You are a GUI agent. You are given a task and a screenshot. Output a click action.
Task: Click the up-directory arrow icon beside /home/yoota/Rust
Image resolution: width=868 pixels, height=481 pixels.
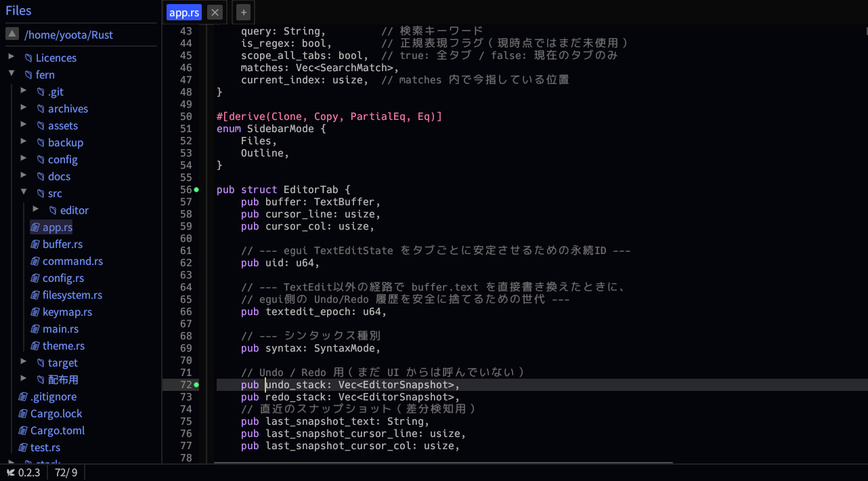click(12, 34)
